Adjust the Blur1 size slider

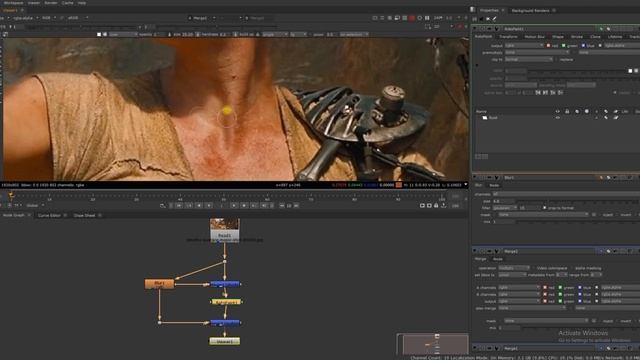point(578,201)
